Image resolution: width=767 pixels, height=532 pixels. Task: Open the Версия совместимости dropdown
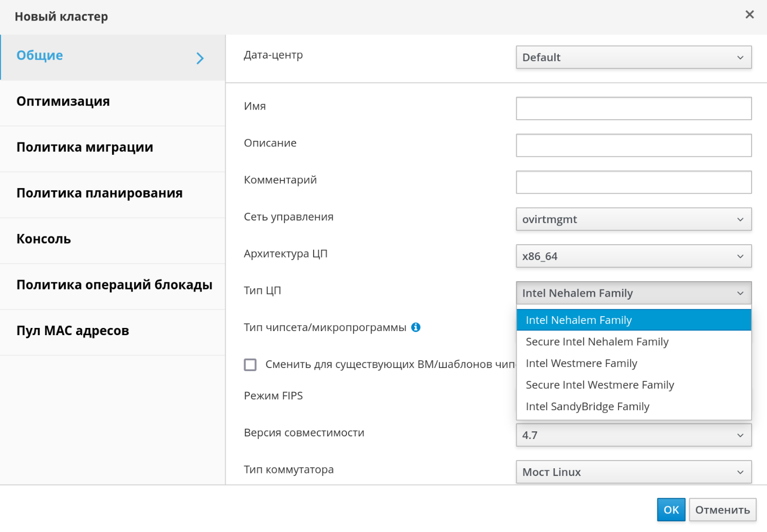(x=633, y=435)
